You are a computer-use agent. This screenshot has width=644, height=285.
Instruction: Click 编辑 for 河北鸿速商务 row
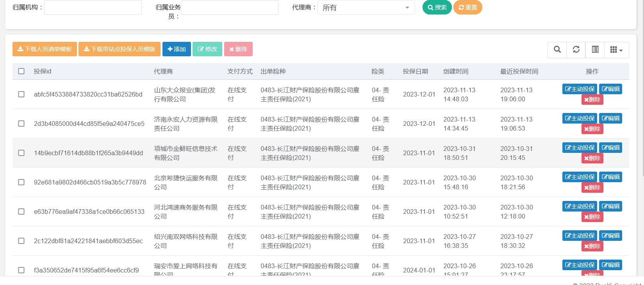(610, 206)
